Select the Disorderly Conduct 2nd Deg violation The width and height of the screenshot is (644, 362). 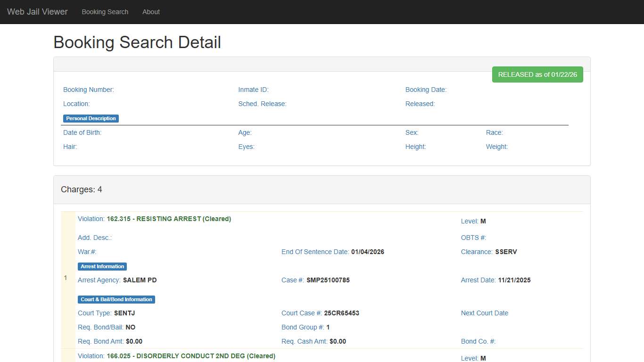click(x=190, y=356)
